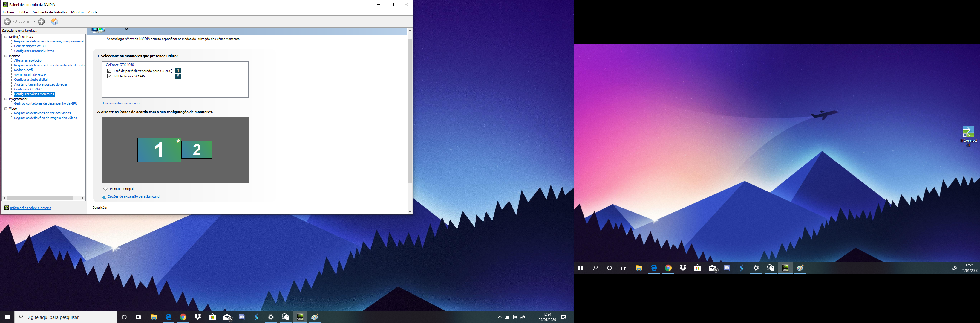Open Chrome from the left taskbar
Screen dimensions: 980x323
pos(183,317)
